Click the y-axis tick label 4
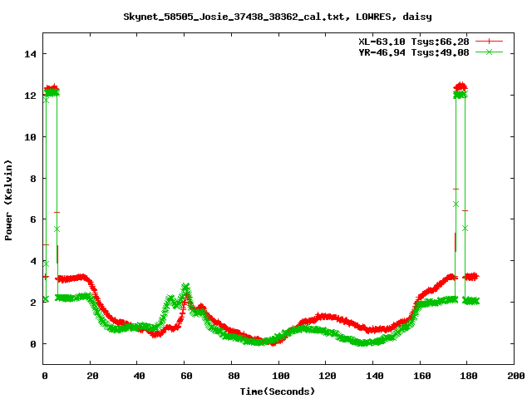The width and height of the screenshot is (532, 399). coord(33,261)
